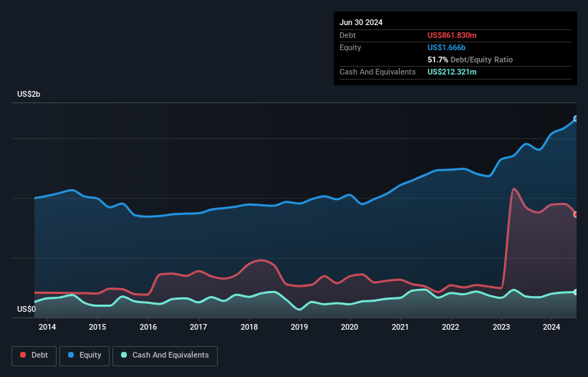
Task: Select the Cash value US$212.321m in tooltip
Action: pyautogui.click(x=452, y=72)
